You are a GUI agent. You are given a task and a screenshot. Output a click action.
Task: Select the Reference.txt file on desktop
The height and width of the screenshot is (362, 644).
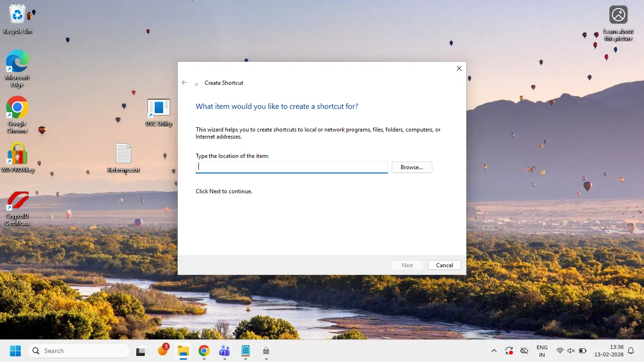pos(124,158)
